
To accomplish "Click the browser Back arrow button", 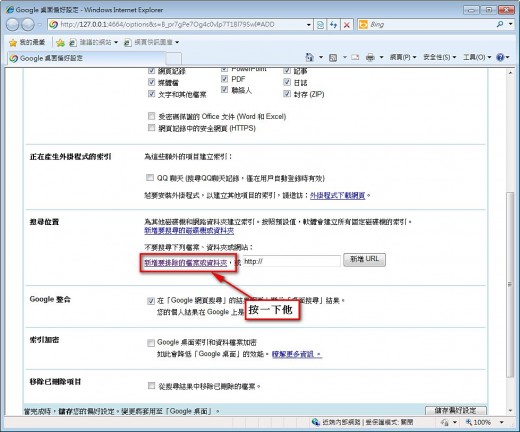I will pyautogui.click(x=12, y=24).
